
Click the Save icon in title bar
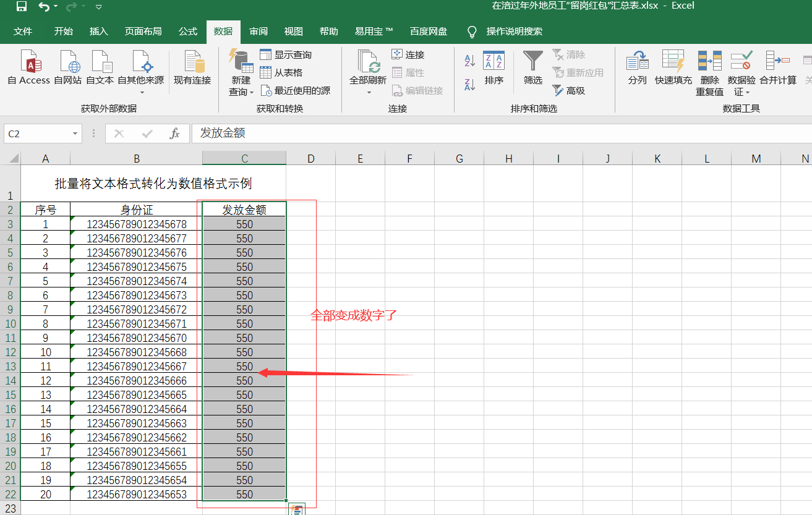(x=22, y=7)
